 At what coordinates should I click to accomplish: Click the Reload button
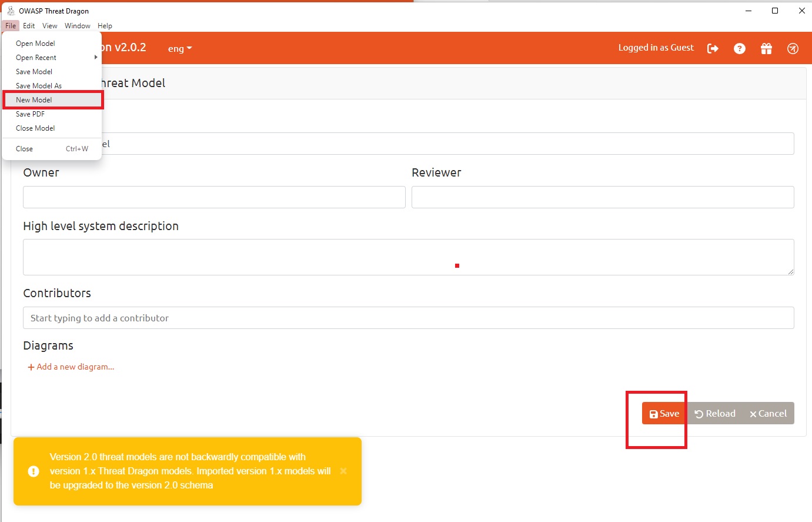tap(715, 413)
